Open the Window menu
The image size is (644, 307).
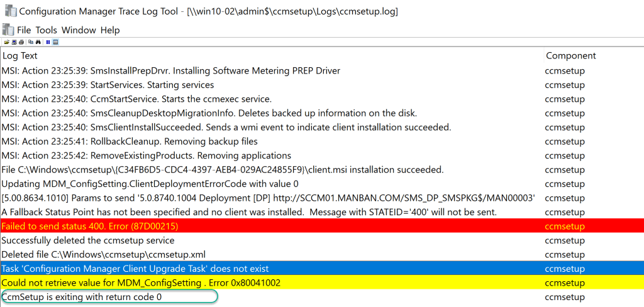79,30
